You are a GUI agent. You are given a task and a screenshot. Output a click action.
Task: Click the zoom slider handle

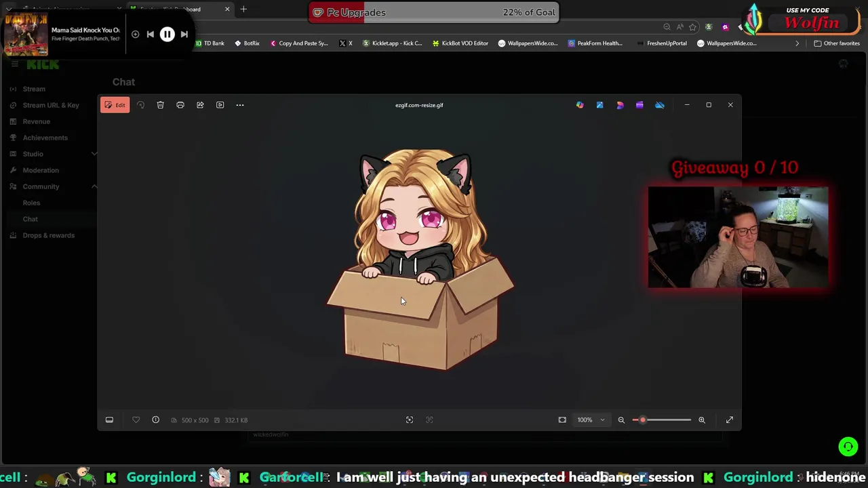642,420
